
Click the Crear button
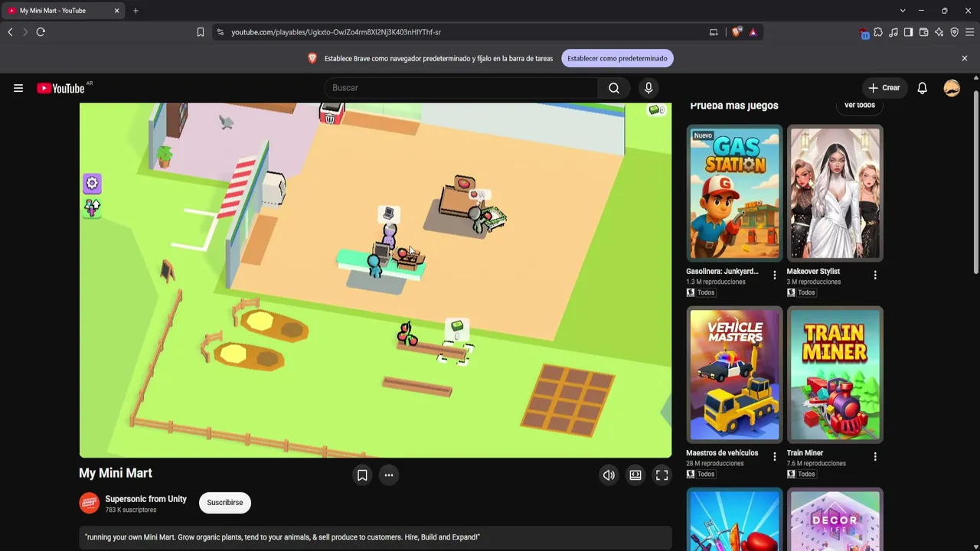[x=884, y=88]
